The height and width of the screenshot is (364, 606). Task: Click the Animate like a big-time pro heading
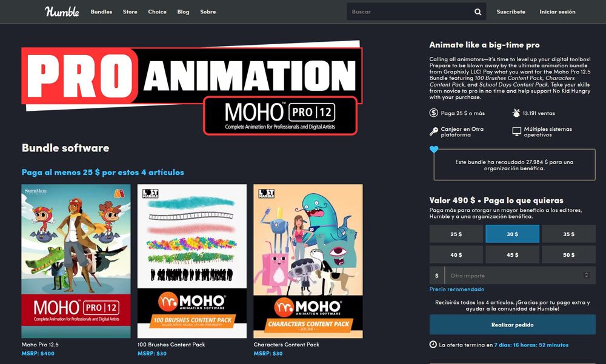point(485,45)
